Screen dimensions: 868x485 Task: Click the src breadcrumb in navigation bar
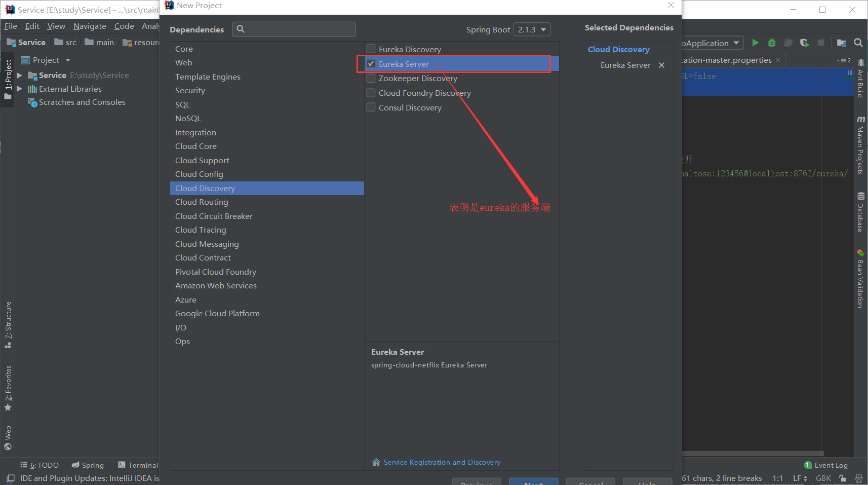[x=66, y=43]
